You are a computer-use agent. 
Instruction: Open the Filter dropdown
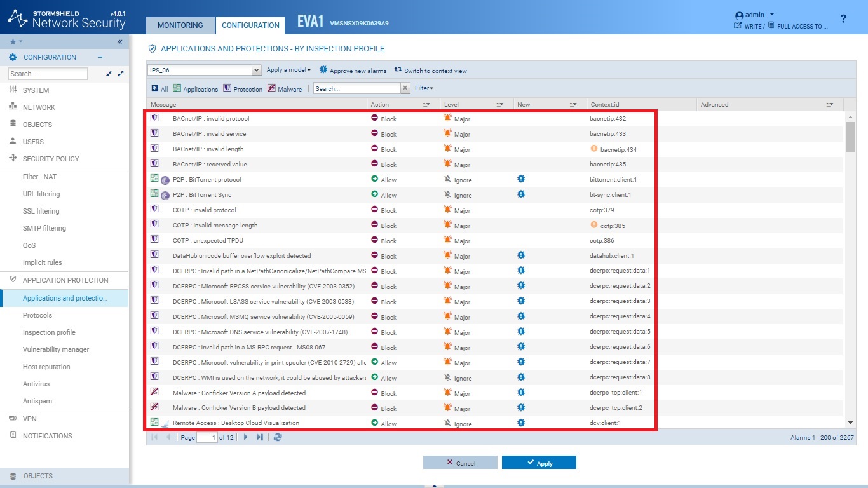[x=424, y=88]
